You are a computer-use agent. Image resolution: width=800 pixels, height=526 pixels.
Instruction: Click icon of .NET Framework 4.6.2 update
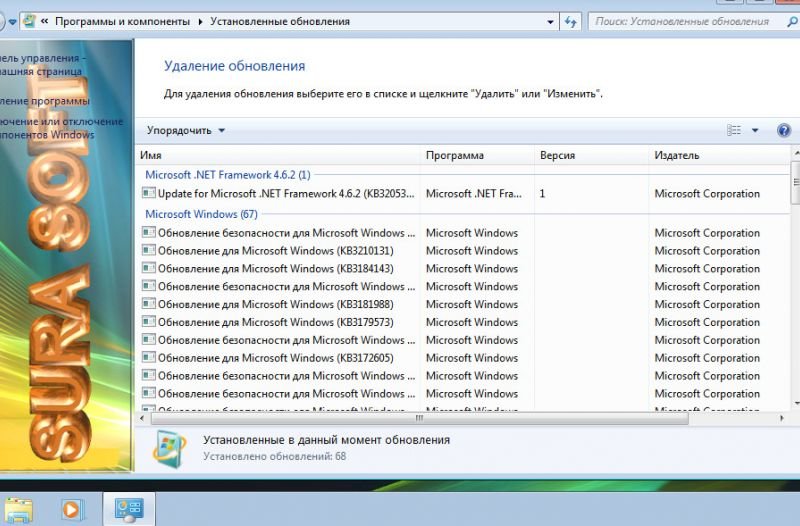click(148, 193)
